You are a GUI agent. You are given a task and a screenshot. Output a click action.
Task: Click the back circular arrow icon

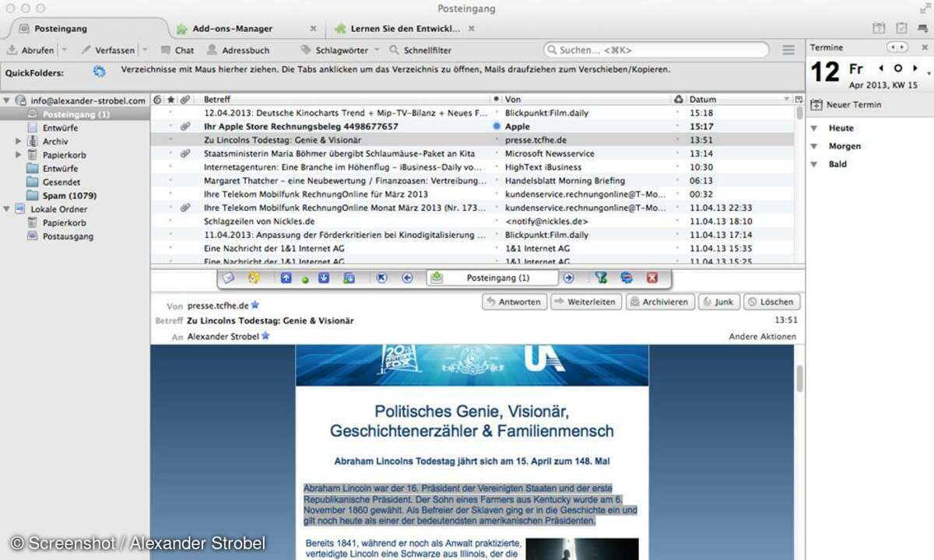(407, 278)
